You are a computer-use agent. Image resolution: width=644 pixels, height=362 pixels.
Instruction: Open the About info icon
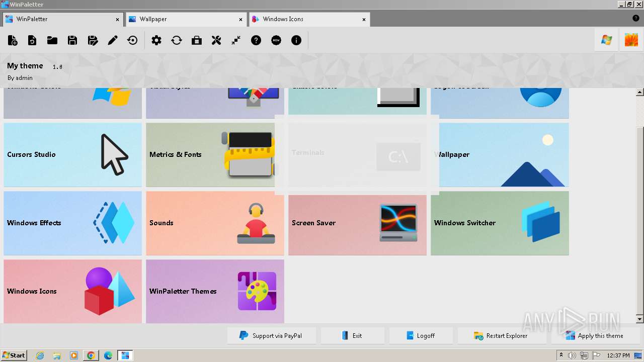click(x=296, y=40)
